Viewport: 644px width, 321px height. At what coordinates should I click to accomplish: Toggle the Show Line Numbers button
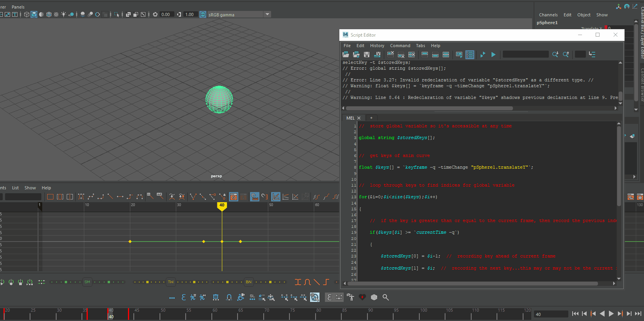pos(470,55)
